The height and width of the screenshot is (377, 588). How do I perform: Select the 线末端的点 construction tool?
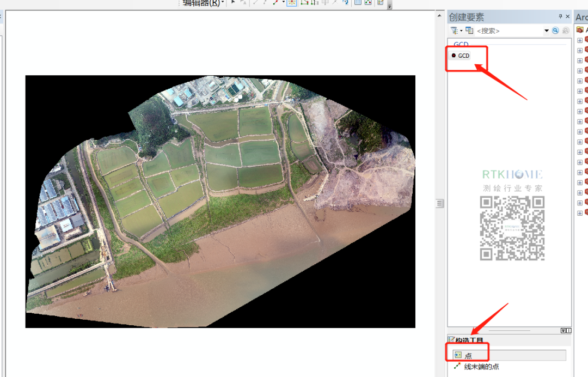[481, 367]
